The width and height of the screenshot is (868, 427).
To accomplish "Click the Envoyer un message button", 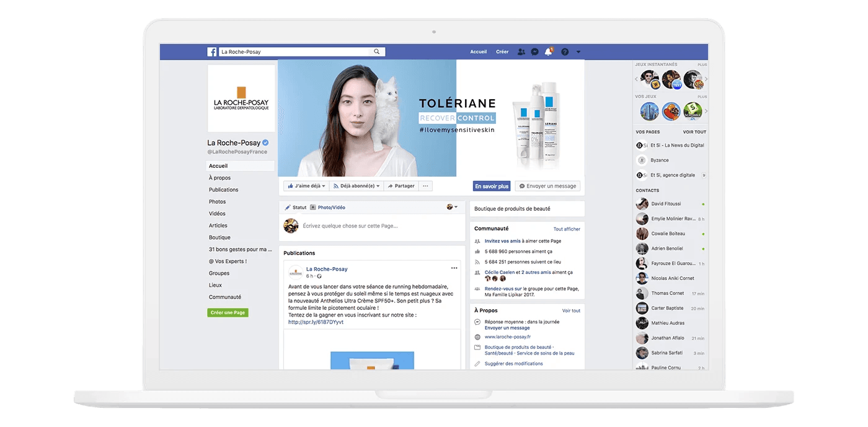I will (x=547, y=186).
